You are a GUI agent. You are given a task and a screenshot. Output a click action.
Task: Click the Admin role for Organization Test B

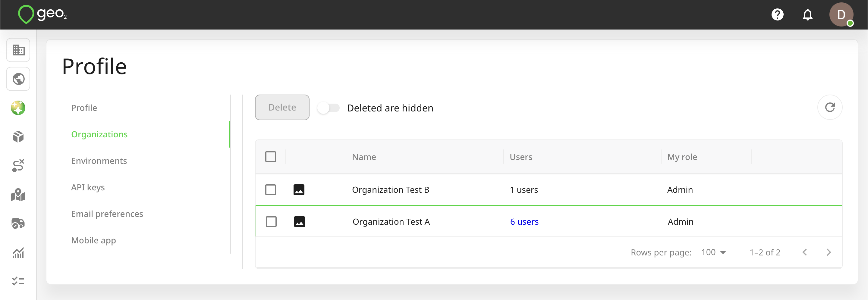[x=680, y=190]
